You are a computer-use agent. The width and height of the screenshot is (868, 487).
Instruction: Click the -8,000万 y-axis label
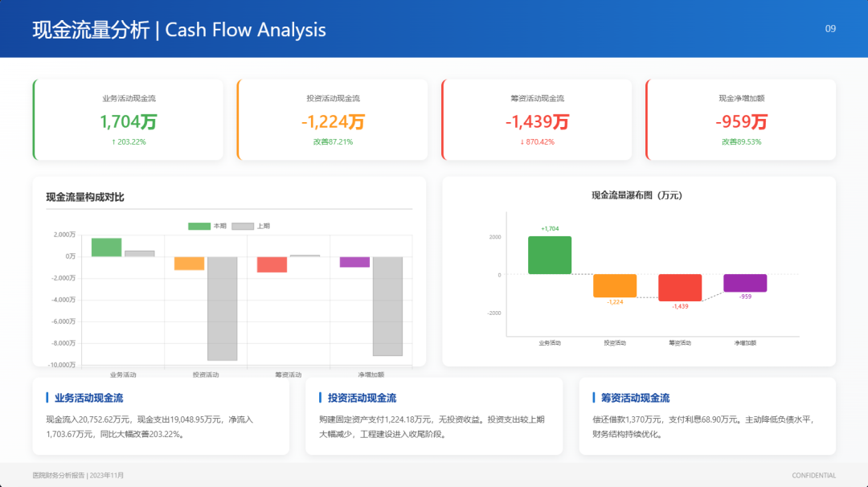tap(63, 343)
